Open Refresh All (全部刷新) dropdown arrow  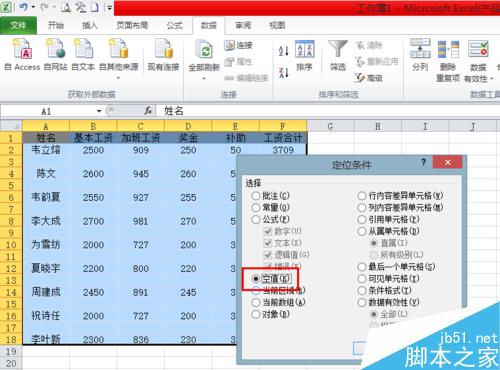(204, 79)
